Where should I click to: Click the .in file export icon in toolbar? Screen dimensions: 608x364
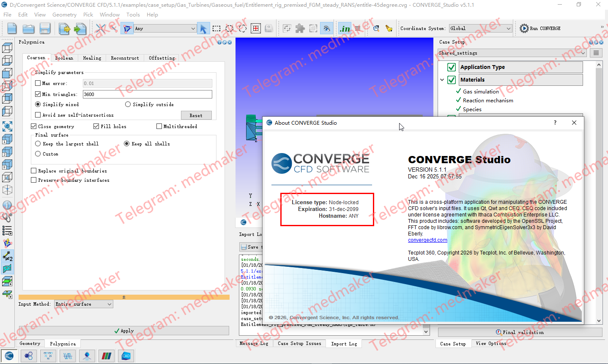(x=345, y=28)
